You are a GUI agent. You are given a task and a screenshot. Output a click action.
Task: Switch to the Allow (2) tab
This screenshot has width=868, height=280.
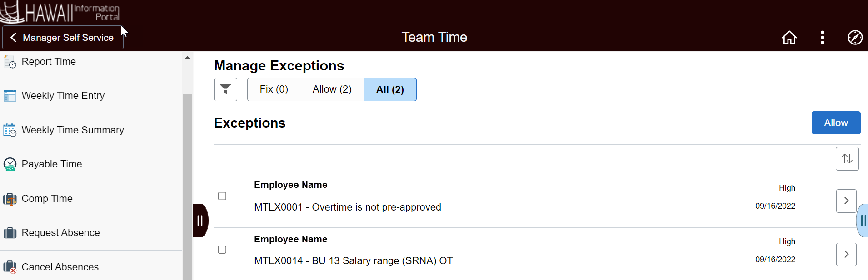331,89
